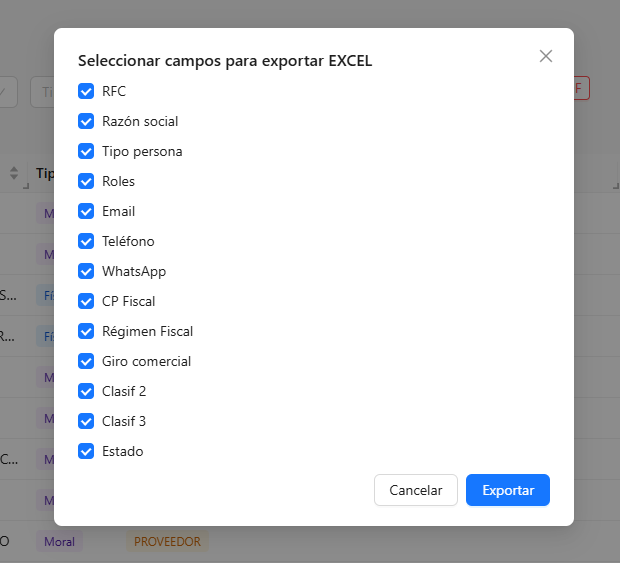Uncheck the Clasif 3 checkbox
The width and height of the screenshot is (620, 563).
(86, 421)
